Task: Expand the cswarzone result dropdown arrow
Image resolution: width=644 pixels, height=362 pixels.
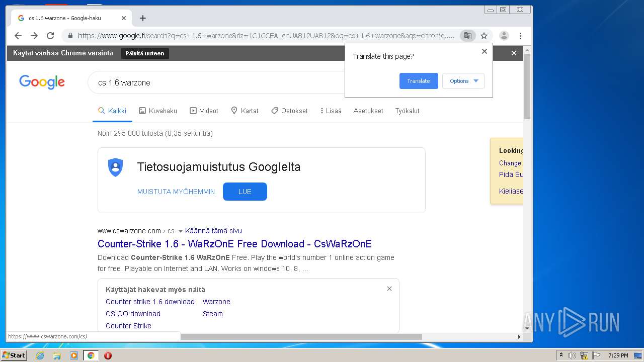Action: 181,231
